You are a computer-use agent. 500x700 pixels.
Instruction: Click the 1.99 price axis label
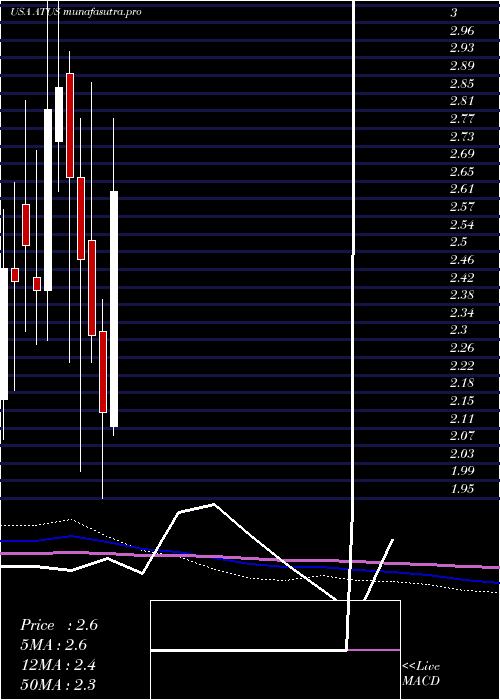coord(462,471)
